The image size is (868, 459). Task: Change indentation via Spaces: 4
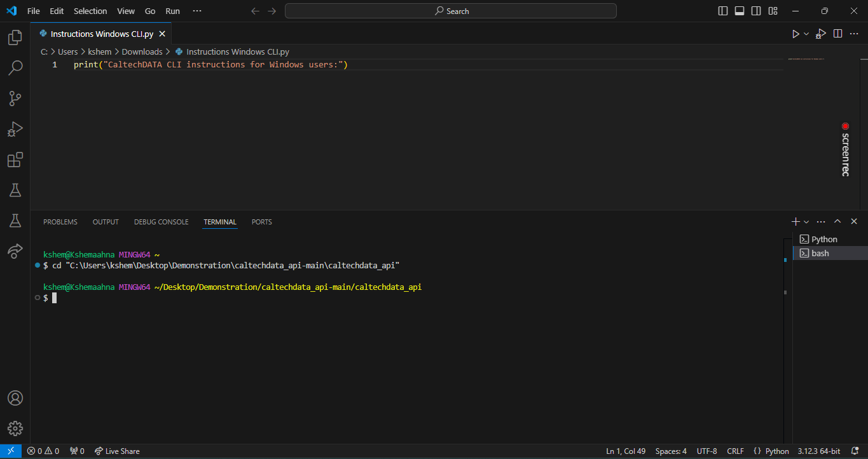pos(671,451)
